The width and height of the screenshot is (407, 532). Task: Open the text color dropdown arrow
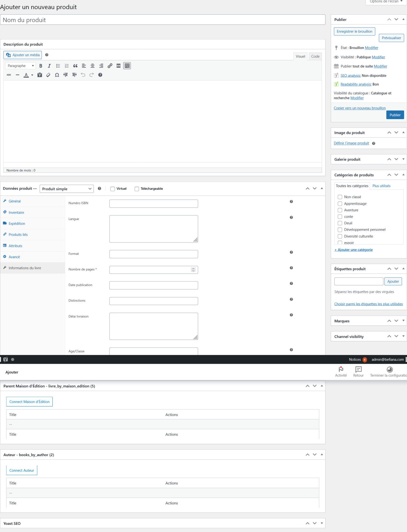point(32,75)
